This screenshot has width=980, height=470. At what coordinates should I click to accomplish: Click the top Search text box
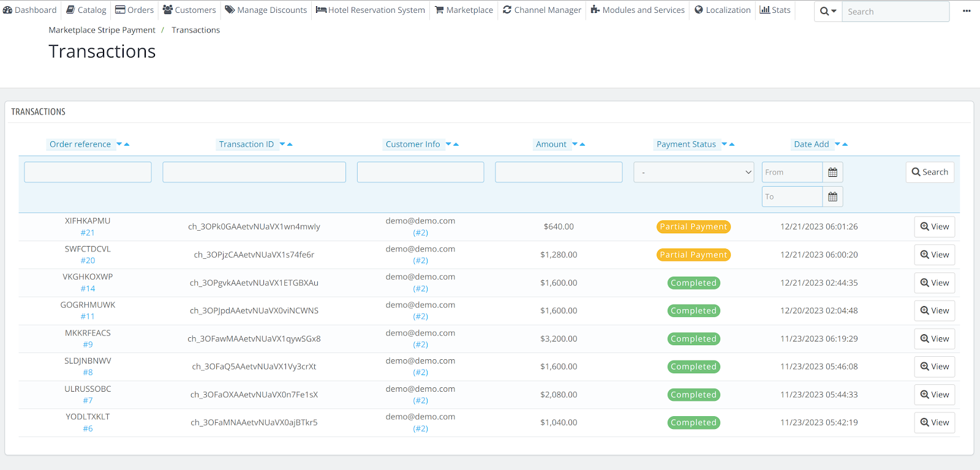pos(895,12)
